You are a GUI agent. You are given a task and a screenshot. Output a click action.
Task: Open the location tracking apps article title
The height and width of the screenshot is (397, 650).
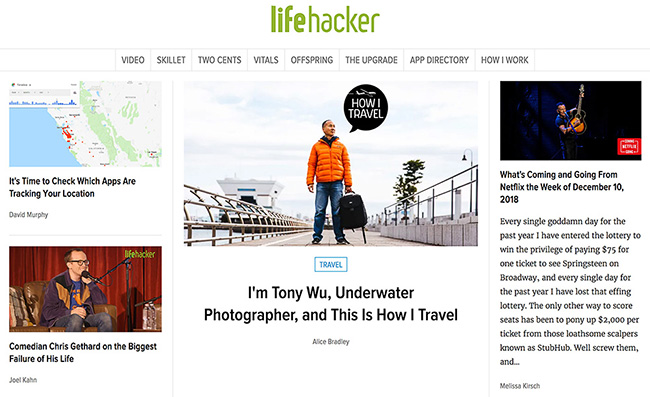coord(73,187)
